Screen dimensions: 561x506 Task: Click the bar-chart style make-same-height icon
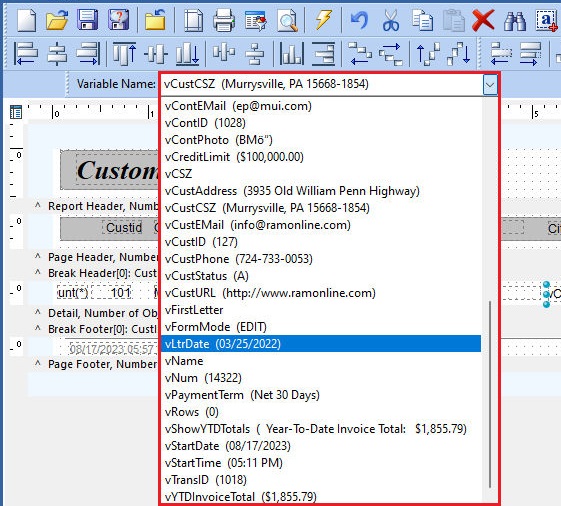(292, 54)
